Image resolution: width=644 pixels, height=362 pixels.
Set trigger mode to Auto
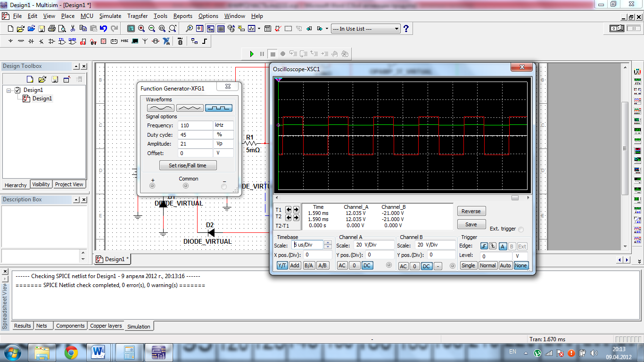click(x=505, y=265)
